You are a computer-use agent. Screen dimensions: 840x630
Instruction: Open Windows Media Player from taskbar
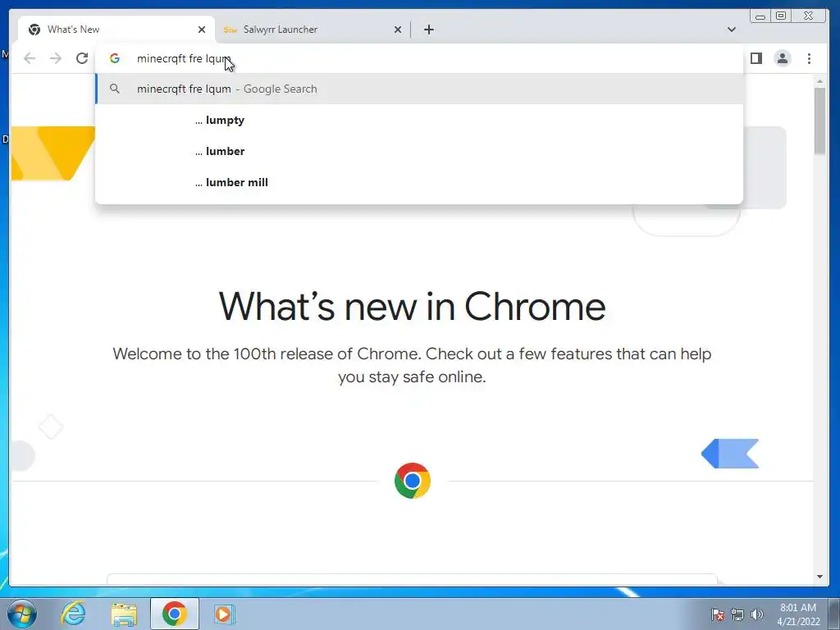click(223, 614)
